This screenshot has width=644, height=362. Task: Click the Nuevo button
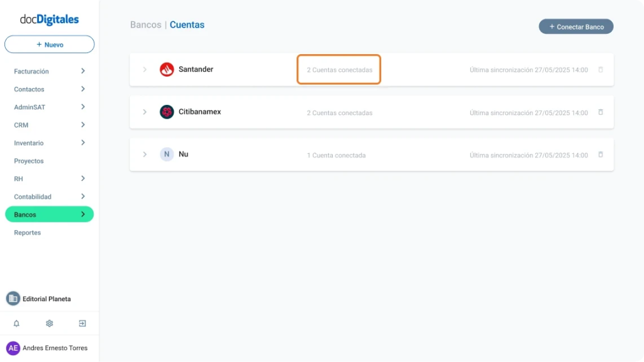click(50, 45)
